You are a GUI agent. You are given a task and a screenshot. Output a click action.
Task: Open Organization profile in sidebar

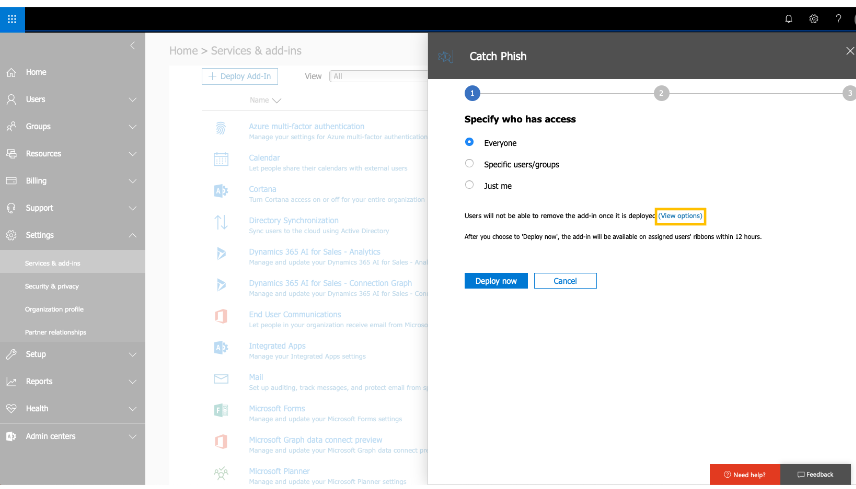54,309
